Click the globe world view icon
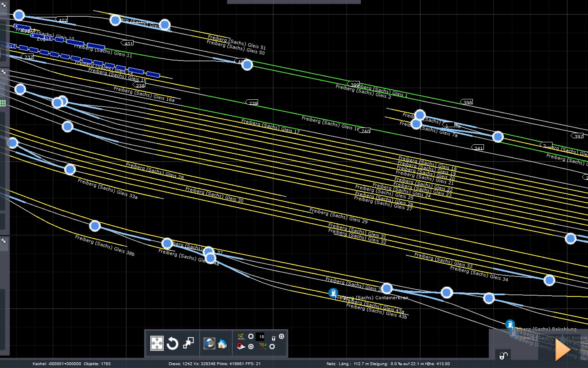Image resolution: width=588 pixels, height=368 pixels. pos(209,343)
